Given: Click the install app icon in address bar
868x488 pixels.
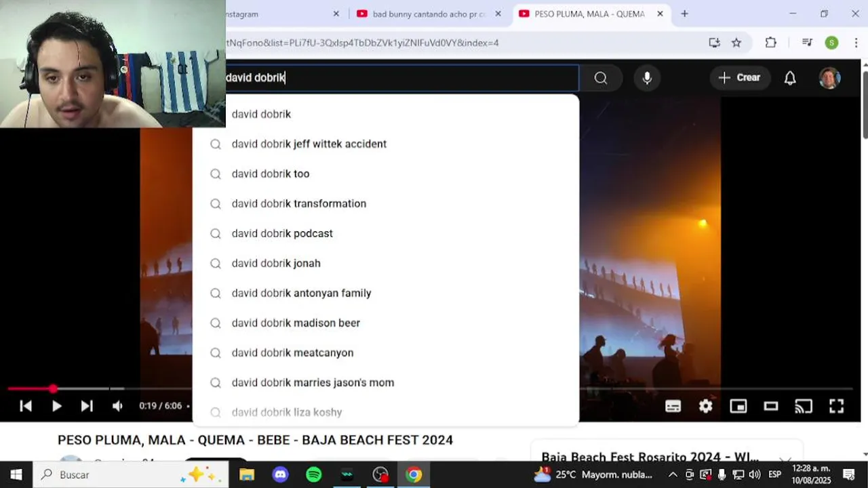Looking at the screenshot, I should pos(714,43).
